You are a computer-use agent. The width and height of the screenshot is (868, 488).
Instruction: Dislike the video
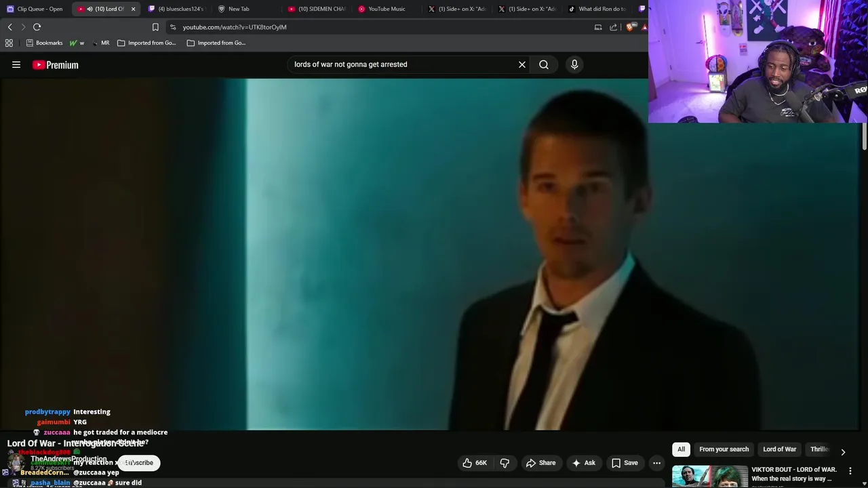505,463
